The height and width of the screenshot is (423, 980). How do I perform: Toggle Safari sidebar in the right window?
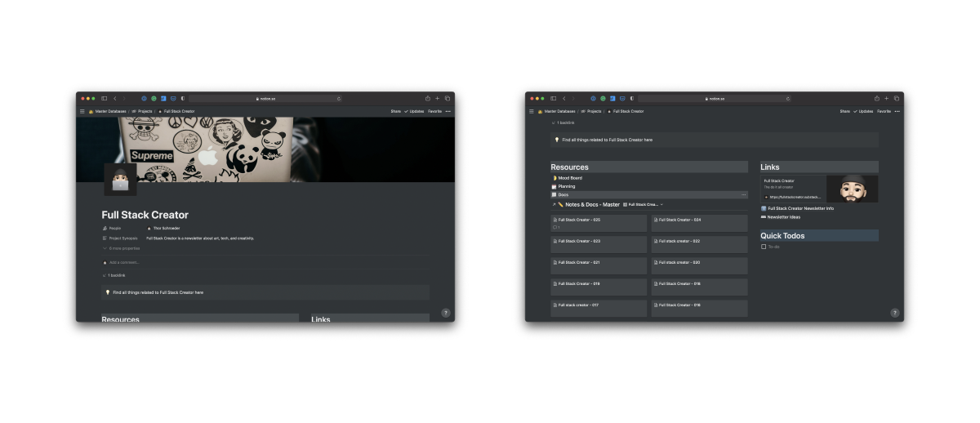[x=554, y=98]
